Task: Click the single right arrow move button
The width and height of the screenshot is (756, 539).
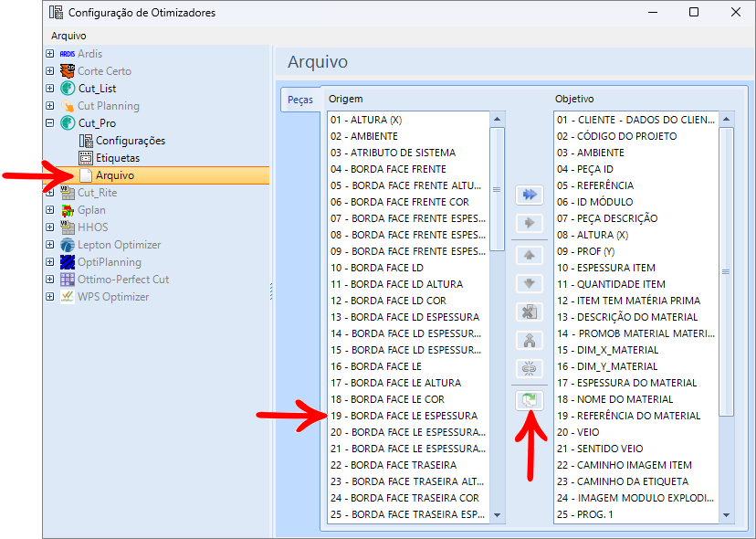Action: coord(530,223)
